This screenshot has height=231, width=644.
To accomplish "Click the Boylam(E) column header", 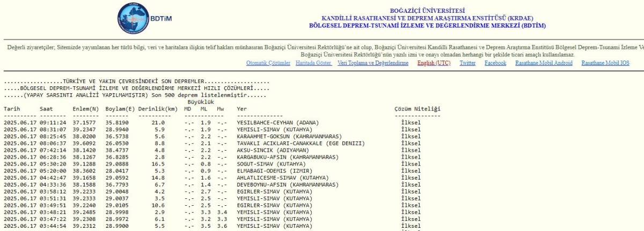I will point(120,109).
